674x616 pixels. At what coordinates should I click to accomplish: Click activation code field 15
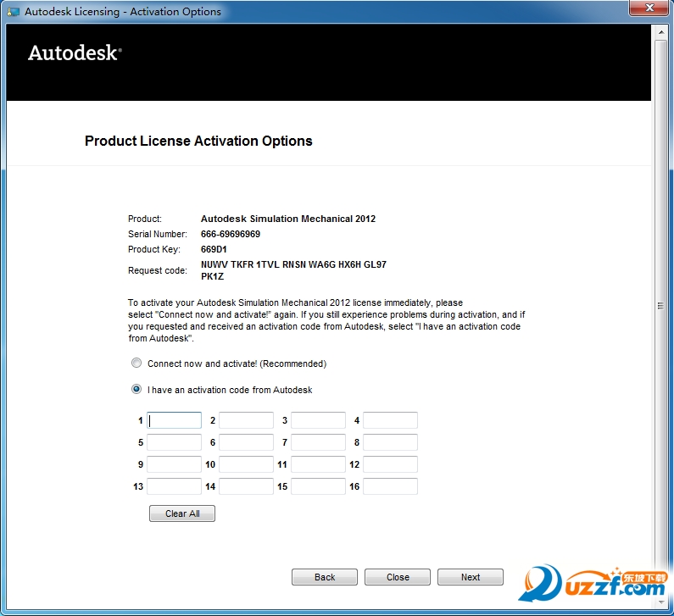coord(318,486)
